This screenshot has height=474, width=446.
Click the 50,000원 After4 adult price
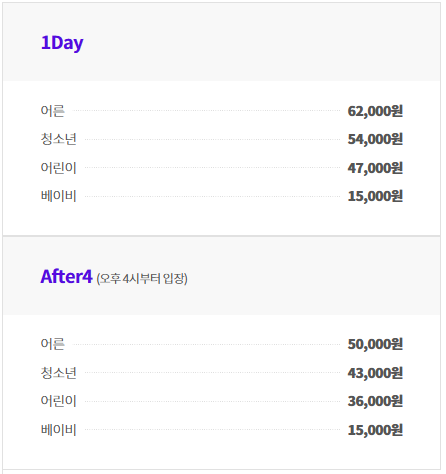[375, 344]
